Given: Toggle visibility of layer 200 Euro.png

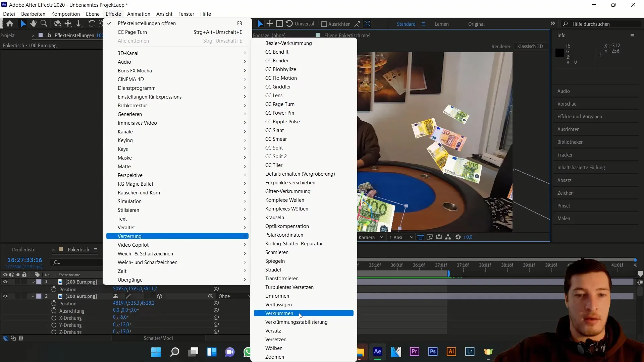Looking at the screenshot, I should pyautogui.click(x=5, y=282).
